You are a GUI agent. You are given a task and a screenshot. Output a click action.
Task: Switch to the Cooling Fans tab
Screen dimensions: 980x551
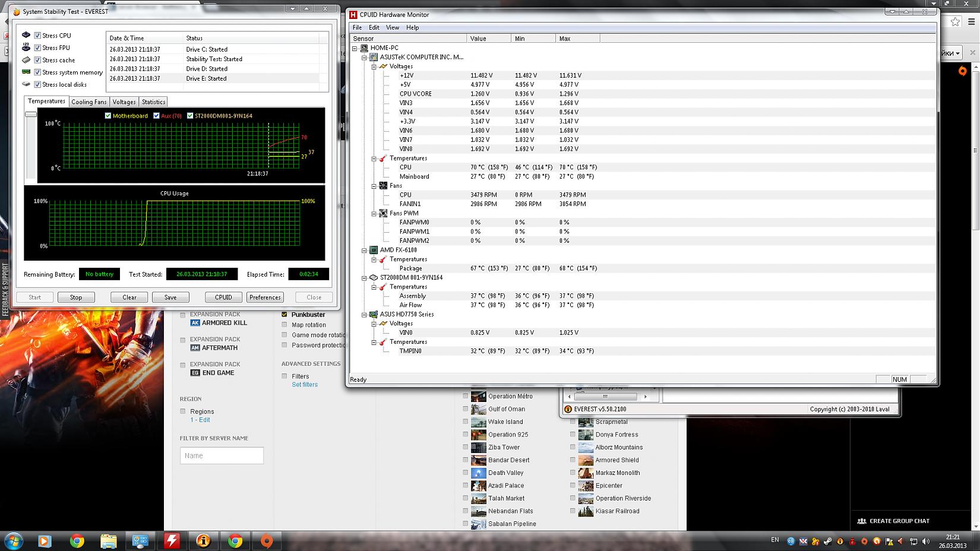[x=89, y=102]
